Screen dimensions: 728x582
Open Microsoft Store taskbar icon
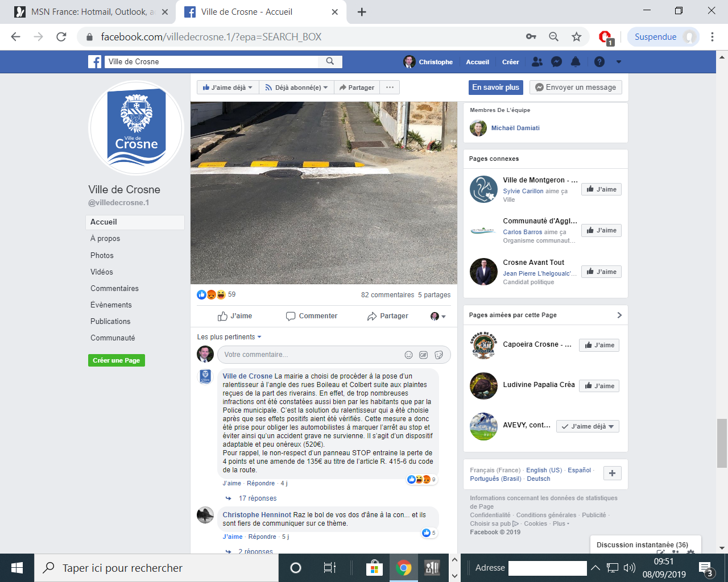coord(374,568)
